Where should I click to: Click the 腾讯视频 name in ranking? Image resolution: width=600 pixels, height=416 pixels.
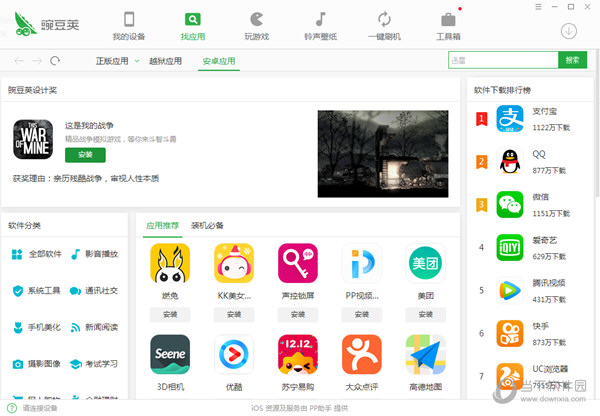pyautogui.click(x=549, y=283)
